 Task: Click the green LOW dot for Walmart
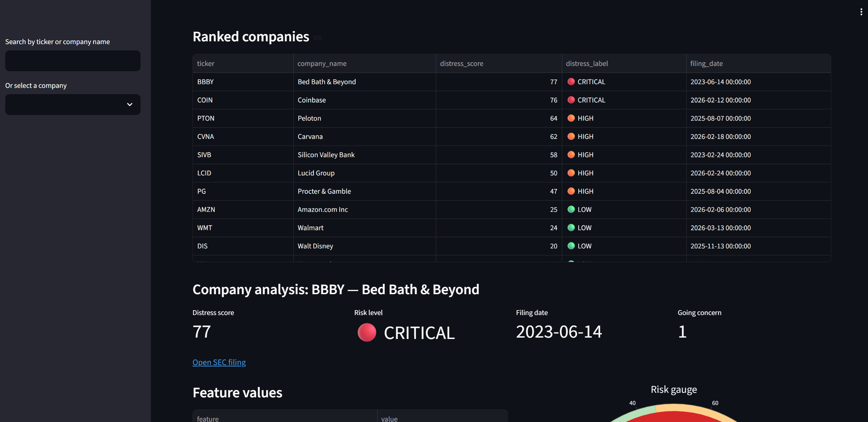coord(571,228)
